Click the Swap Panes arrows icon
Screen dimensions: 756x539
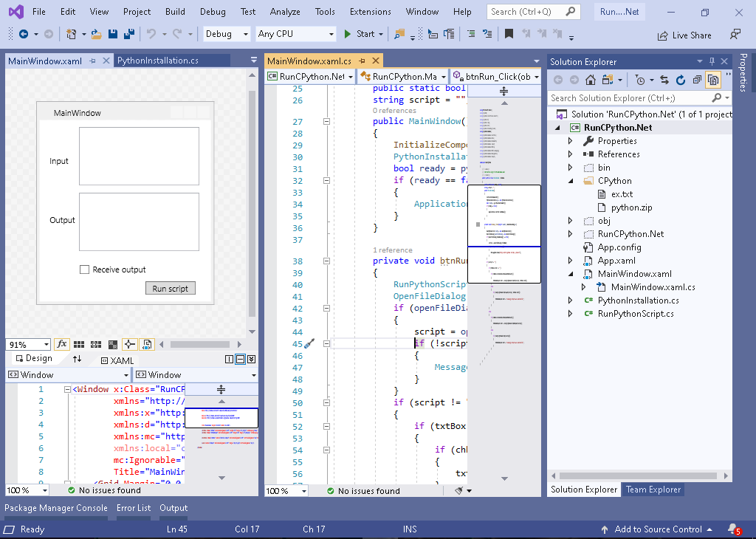(x=77, y=359)
